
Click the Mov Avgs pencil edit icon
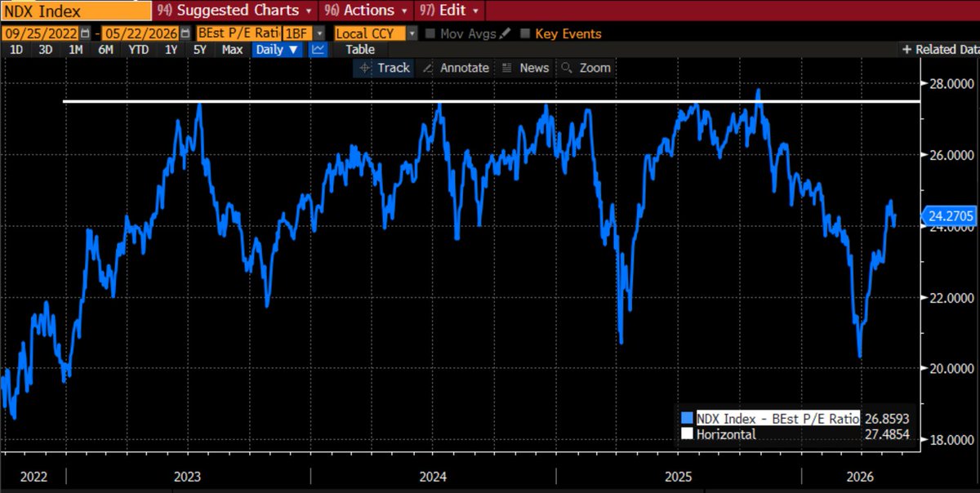tap(505, 33)
